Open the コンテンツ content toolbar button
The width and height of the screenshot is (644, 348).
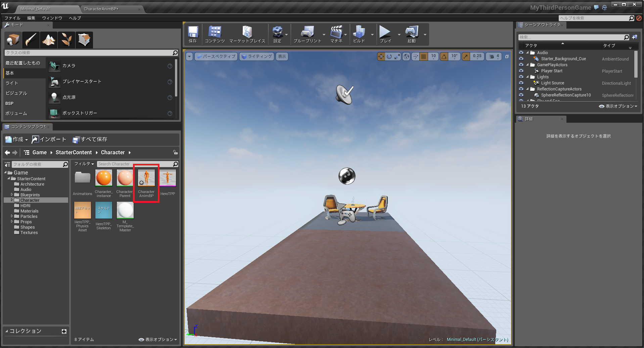click(215, 34)
